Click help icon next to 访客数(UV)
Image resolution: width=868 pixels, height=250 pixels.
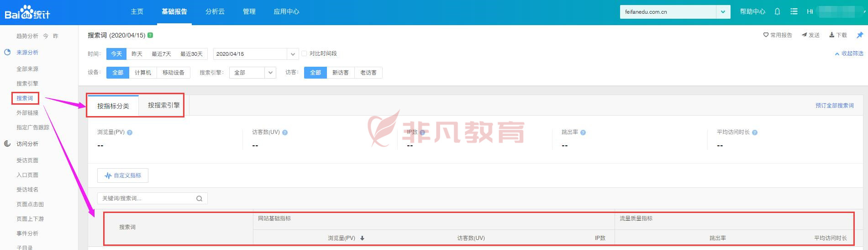(x=285, y=133)
